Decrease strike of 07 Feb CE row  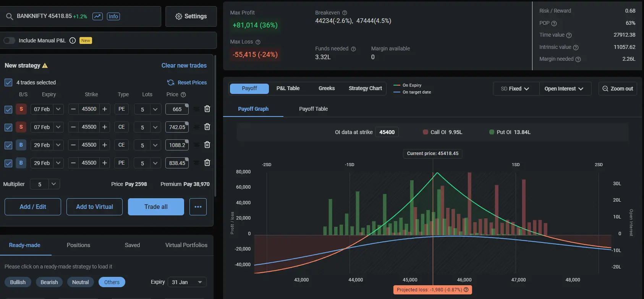pyautogui.click(x=73, y=127)
